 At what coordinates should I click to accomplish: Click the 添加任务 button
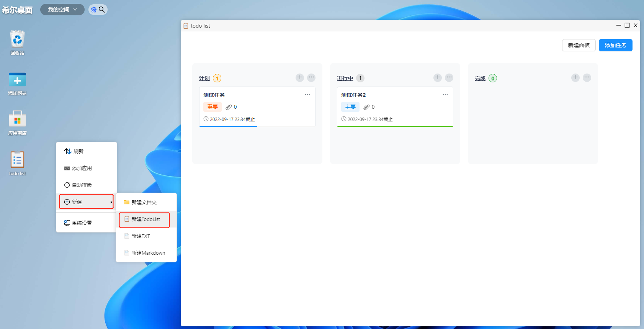coord(615,45)
